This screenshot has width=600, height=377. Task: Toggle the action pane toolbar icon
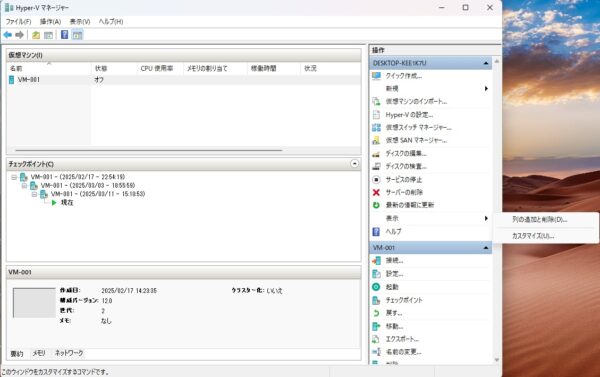click(x=77, y=35)
